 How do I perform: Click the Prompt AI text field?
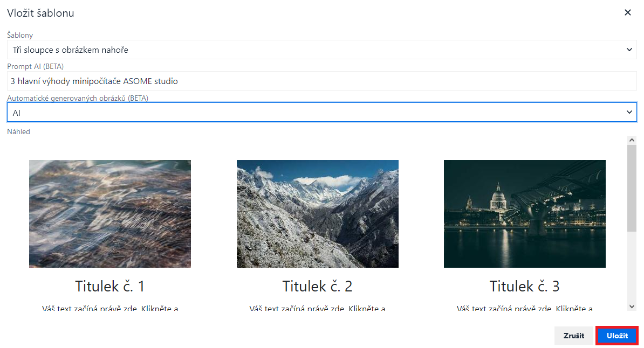pyautogui.click(x=321, y=81)
